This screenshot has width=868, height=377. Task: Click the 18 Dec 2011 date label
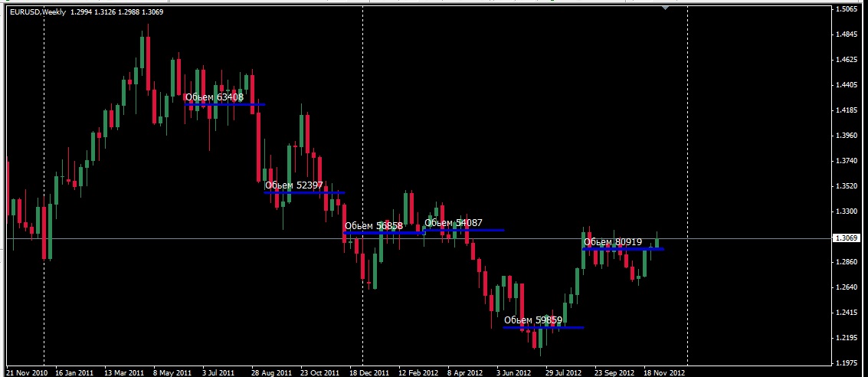click(369, 372)
